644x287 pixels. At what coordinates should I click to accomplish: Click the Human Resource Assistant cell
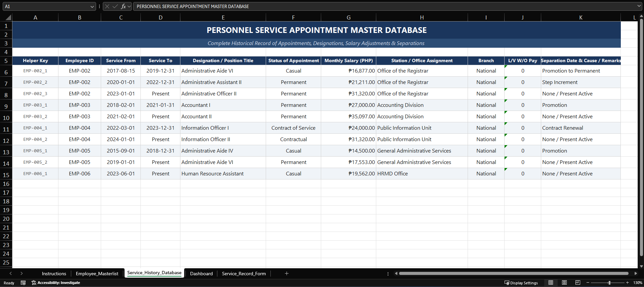[x=223, y=174]
